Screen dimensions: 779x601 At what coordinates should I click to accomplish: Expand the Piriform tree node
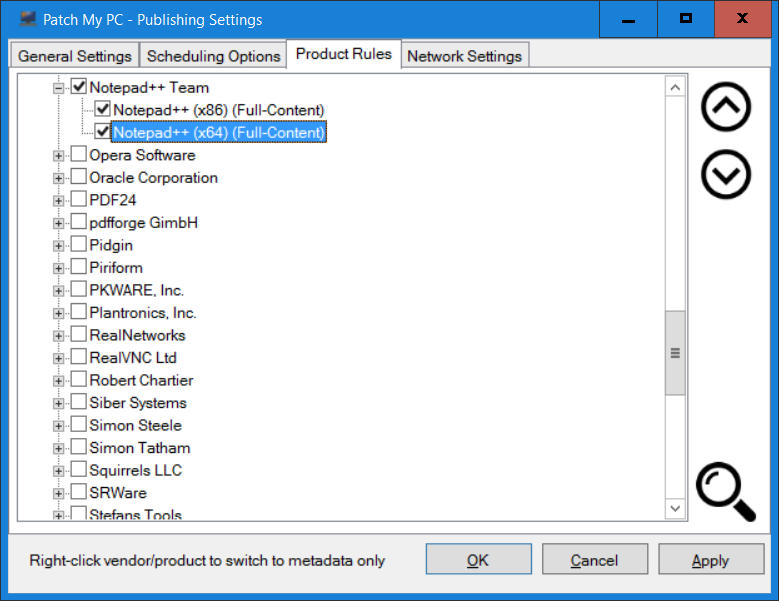59,268
